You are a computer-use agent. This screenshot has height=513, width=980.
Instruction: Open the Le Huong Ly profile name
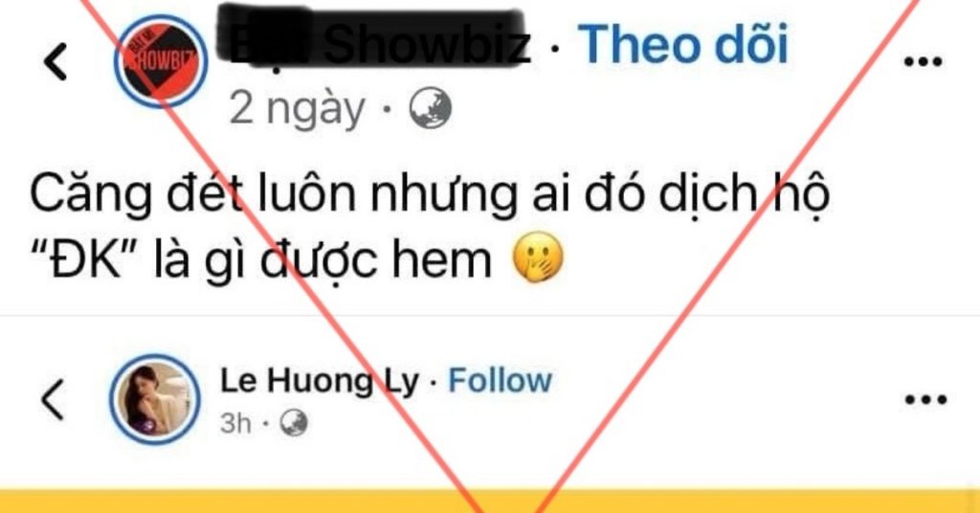319,381
